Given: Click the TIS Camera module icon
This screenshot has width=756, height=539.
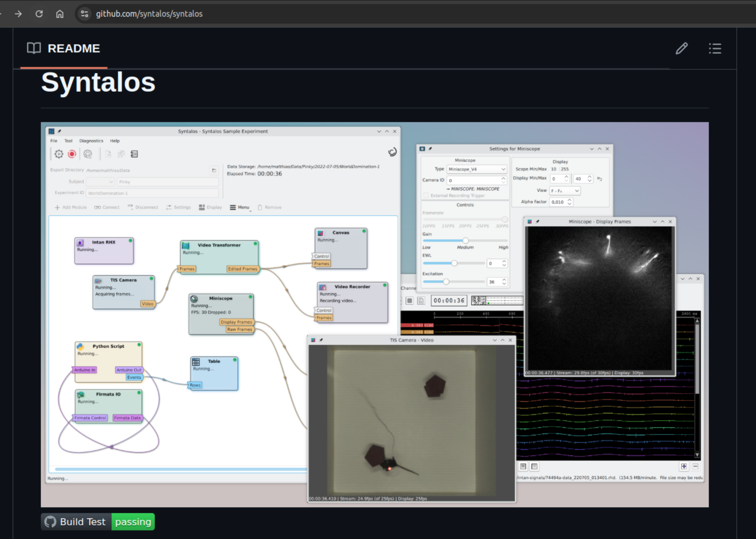Looking at the screenshot, I should pyautogui.click(x=98, y=280).
